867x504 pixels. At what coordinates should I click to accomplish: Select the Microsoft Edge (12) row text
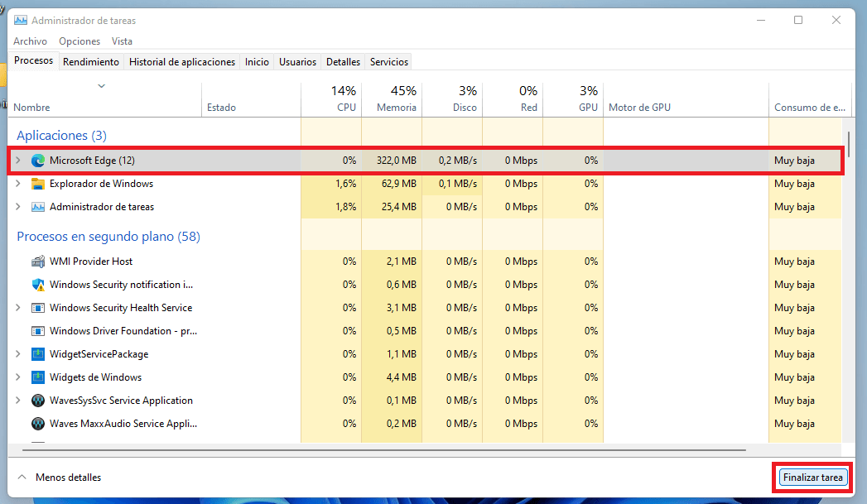coord(93,161)
